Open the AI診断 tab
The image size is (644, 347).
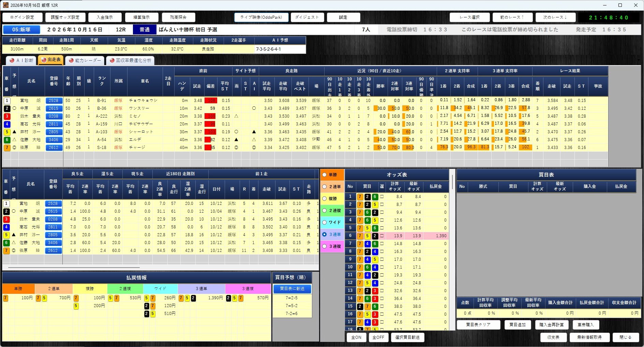click(21, 60)
